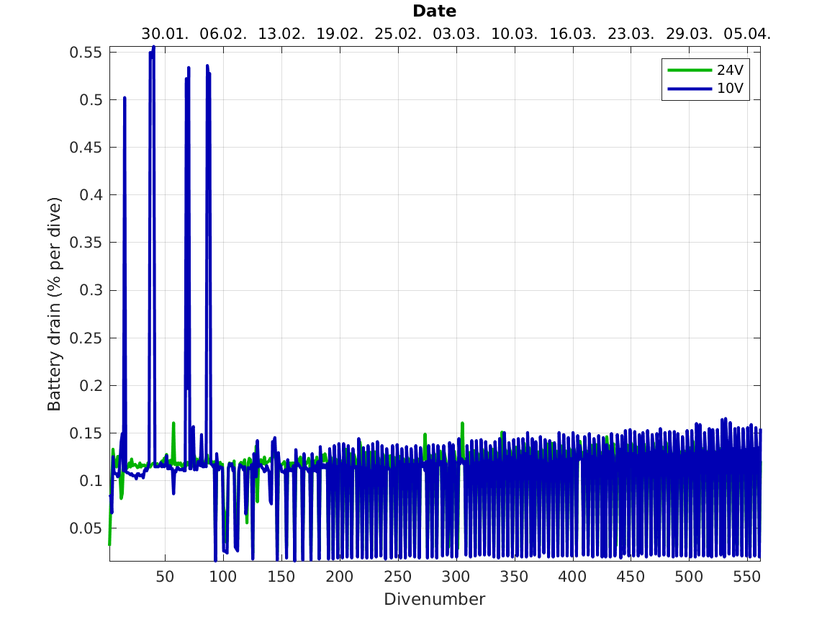This screenshot has width=840, height=630.
Task: Click the Date title above the chart
Action: 435,12
